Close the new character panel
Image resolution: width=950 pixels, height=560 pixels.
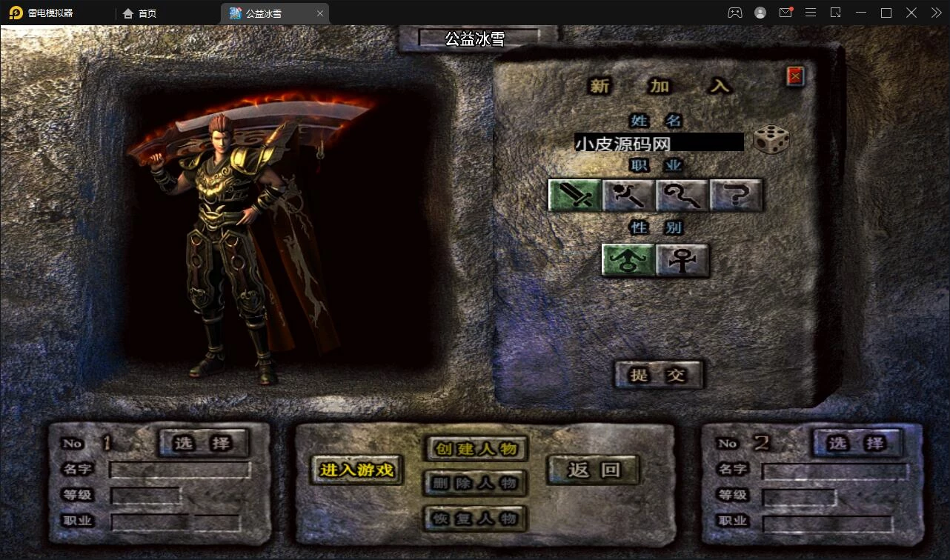pyautogui.click(x=795, y=76)
